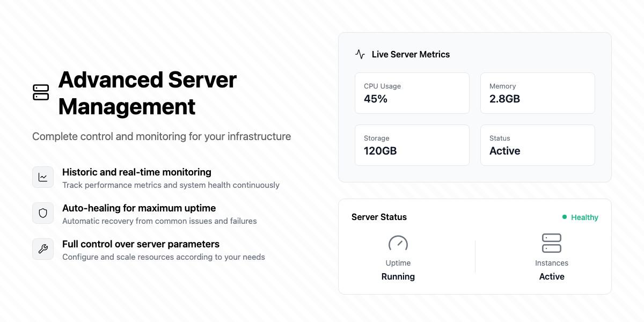The width and height of the screenshot is (644, 322).
Task: Click the Uptime label
Action: [398, 263]
